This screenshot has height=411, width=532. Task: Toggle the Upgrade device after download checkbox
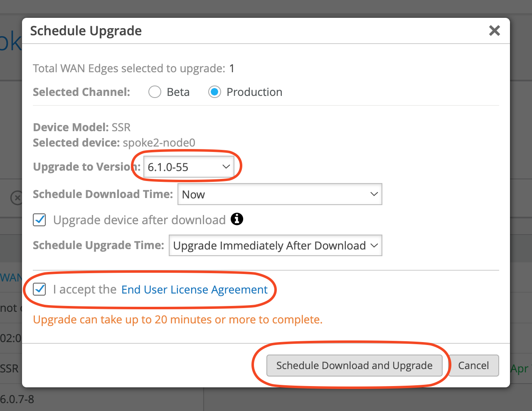click(39, 220)
